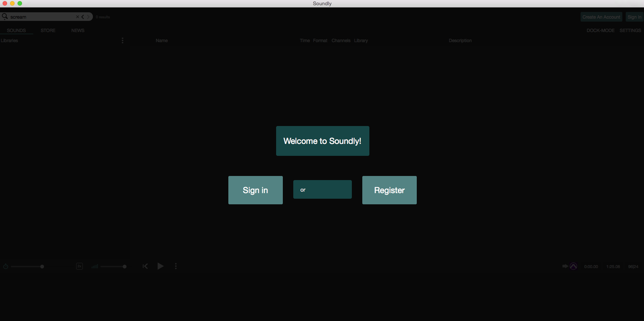The height and width of the screenshot is (321, 644).
Task: Start playback with the Play button
Action: (x=160, y=266)
